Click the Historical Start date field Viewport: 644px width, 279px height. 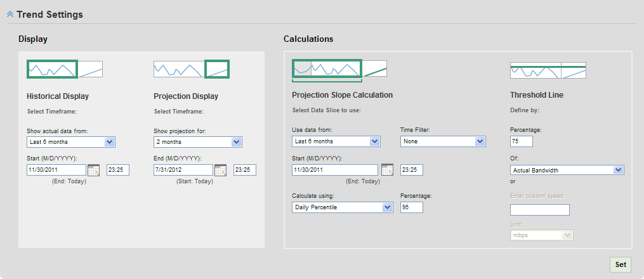[x=56, y=170]
